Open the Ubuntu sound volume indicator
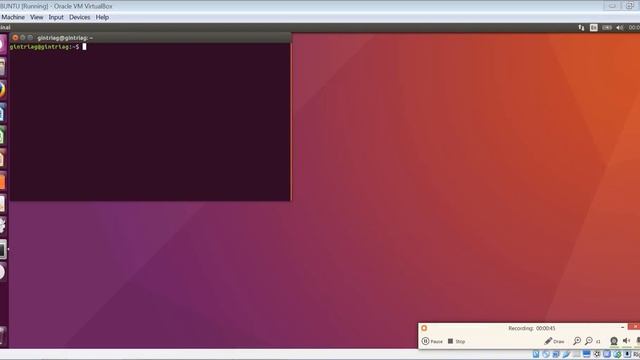 coord(620,27)
